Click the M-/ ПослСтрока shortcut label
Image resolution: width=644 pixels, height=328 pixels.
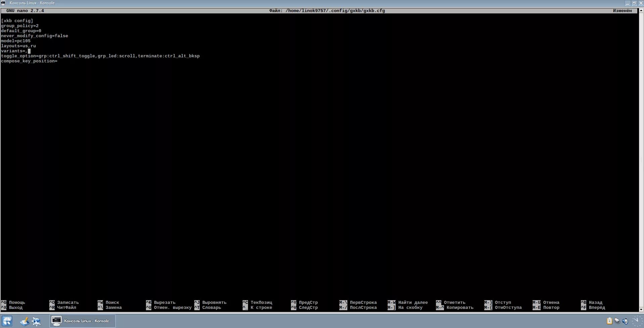[358, 308]
